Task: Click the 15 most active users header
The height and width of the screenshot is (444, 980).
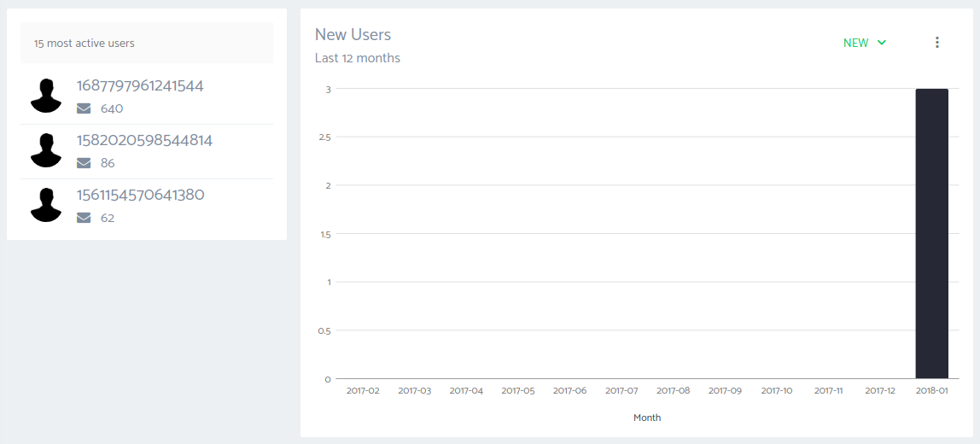Action: click(x=85, y=43)
